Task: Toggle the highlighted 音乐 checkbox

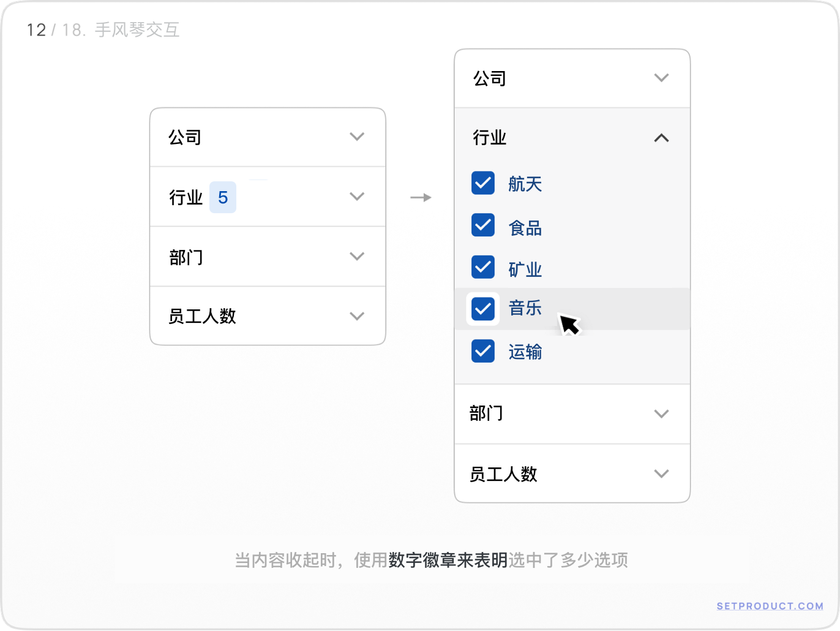Action: (483, 309)
